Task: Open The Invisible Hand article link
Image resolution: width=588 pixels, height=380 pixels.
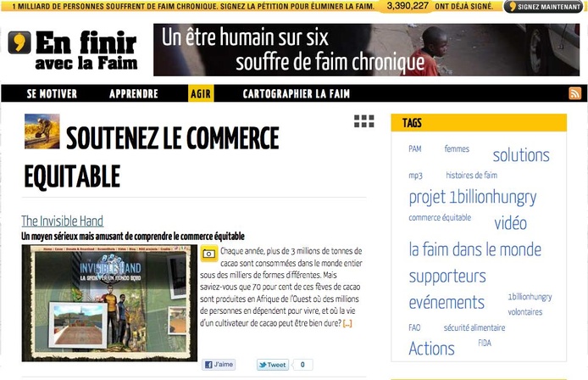Action: 62,221
